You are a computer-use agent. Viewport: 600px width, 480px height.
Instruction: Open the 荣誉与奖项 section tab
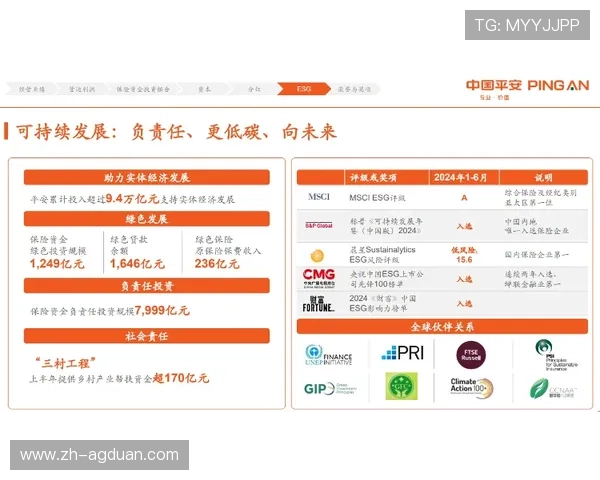tap(354, 89)
